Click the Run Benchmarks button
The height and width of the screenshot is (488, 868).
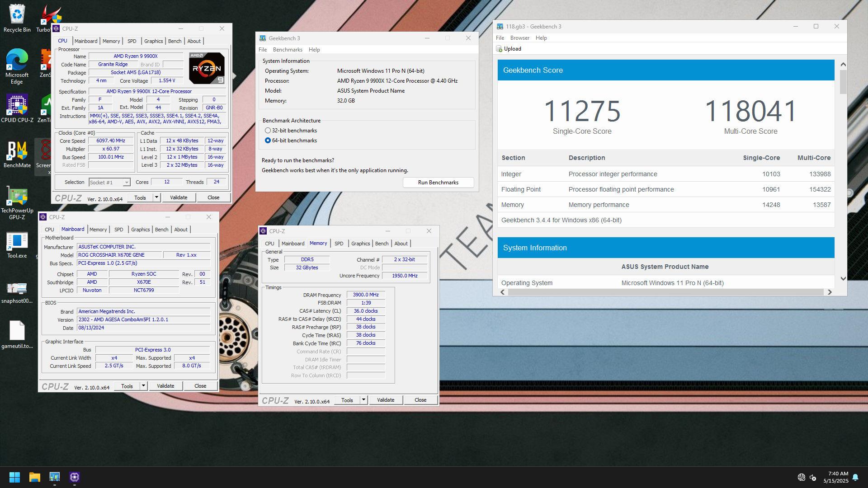point(438,183)
